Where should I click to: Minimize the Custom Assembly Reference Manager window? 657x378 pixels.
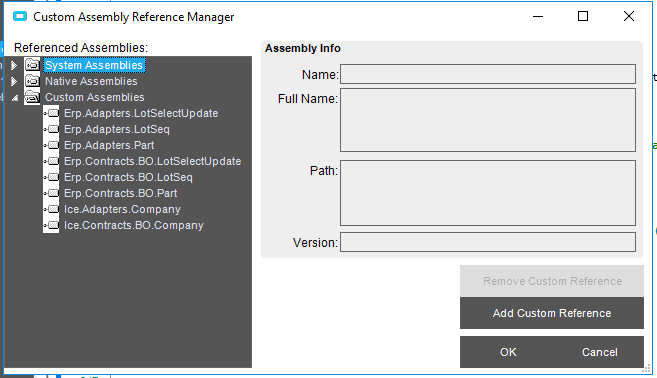coord(538,17)
